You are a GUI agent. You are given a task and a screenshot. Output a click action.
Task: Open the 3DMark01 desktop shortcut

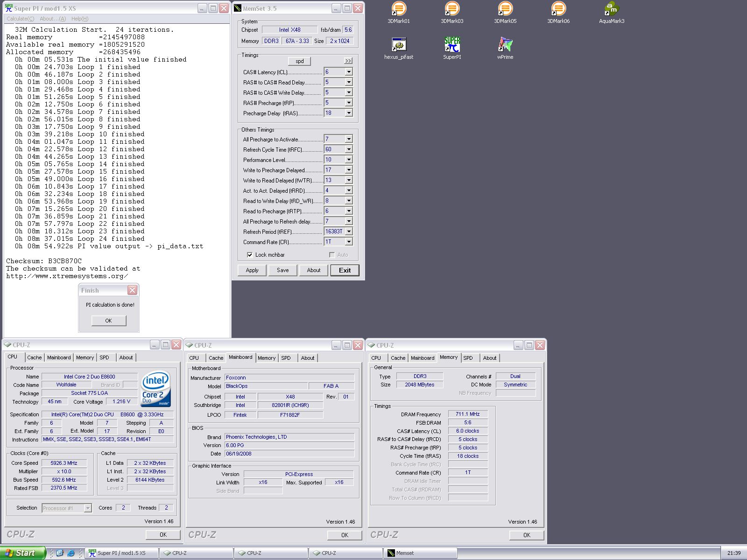[399, 13]
